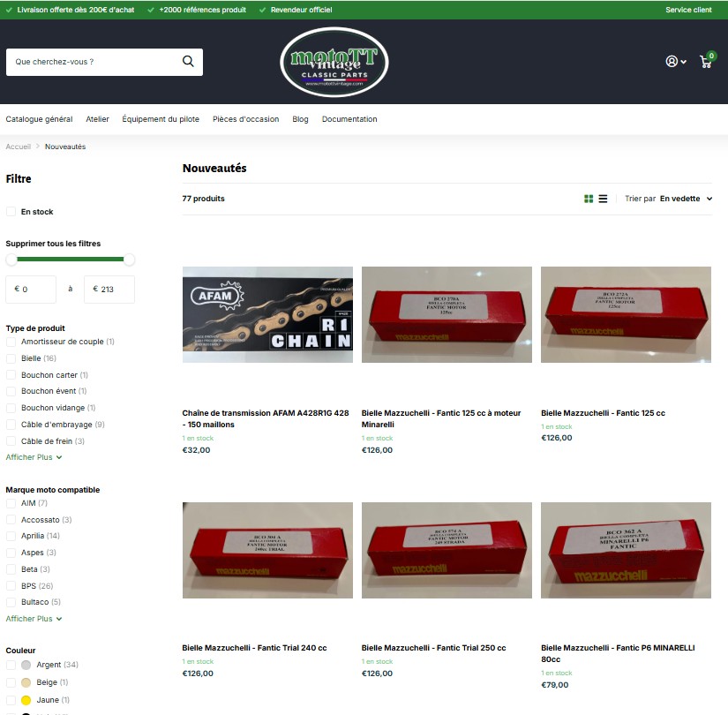This screenshot has height=715, width=728.
Task: Expand Afficher Plus under Marque moto compatible
Action: point(34,619)
